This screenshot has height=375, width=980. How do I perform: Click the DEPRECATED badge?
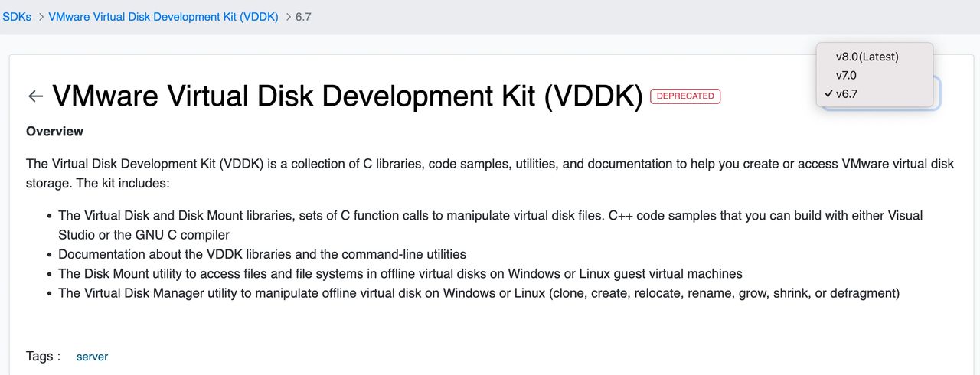685,96
